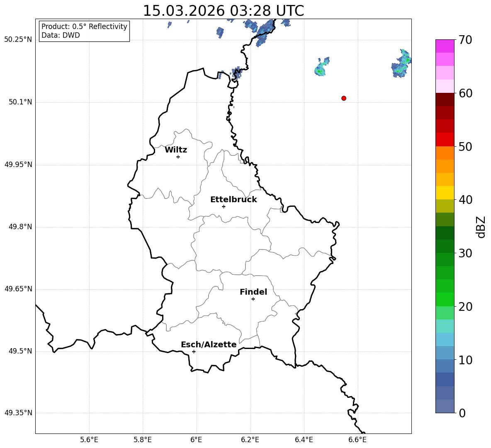Click the 49.65°N latitude label
This screenshot has height=448, width=491.
(18, 289)
